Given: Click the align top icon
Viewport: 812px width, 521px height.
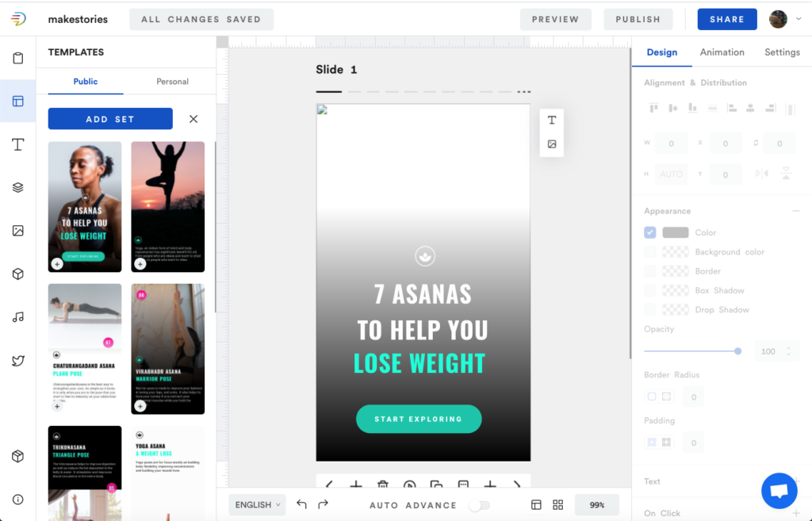Looking at the screenshot, I should pyautogui.click(x=653, y=108).
